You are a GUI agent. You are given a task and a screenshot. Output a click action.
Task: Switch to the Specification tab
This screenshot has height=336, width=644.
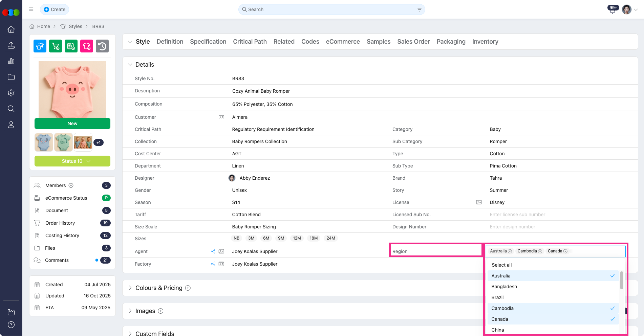tap(208, 42)
